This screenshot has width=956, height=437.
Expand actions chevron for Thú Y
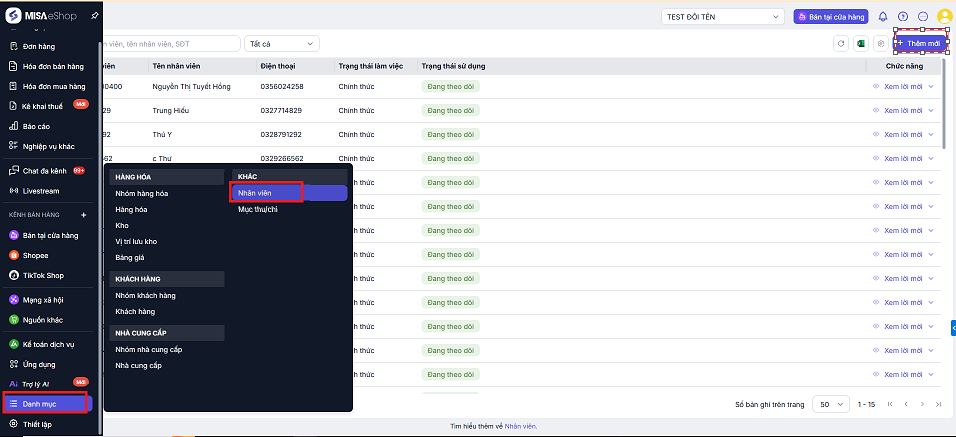(931, 134)
